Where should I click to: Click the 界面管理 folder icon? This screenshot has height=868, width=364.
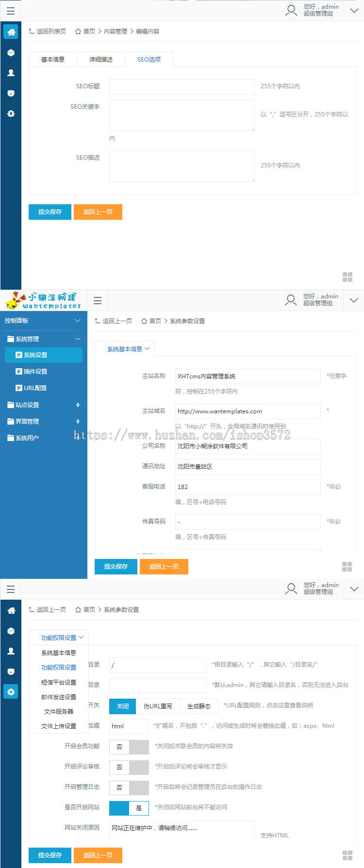click(x=10, y=421)
